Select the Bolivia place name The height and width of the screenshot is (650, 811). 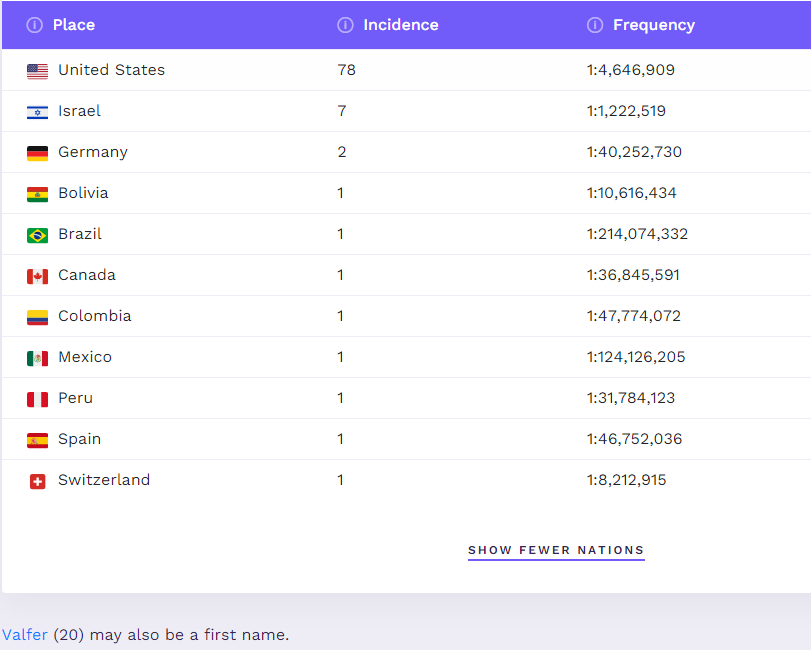coord(83,193)
